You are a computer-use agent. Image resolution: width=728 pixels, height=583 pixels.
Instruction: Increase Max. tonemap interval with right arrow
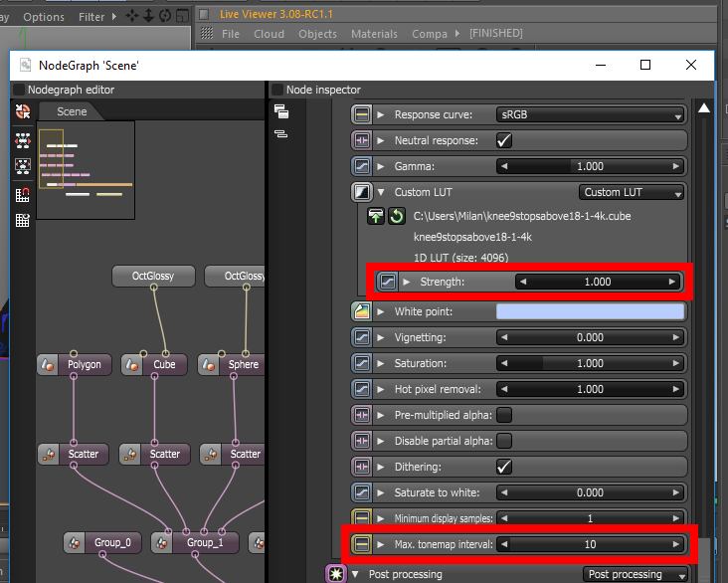tap(676, 544)
